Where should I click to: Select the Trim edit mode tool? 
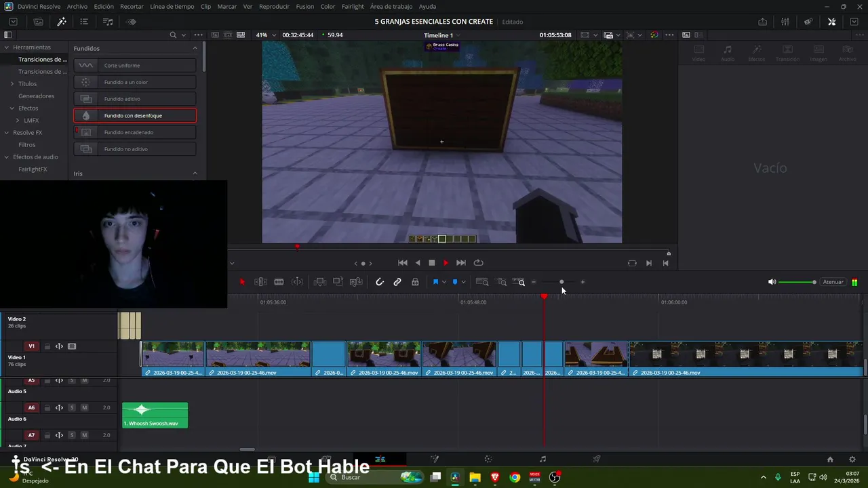[x=260, y=282]
